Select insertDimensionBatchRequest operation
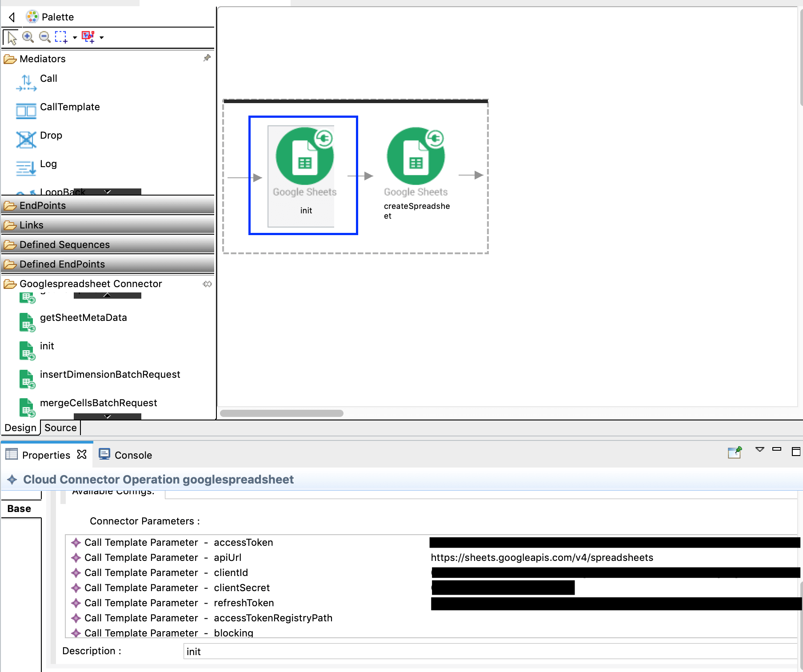 tap(100, 379)
